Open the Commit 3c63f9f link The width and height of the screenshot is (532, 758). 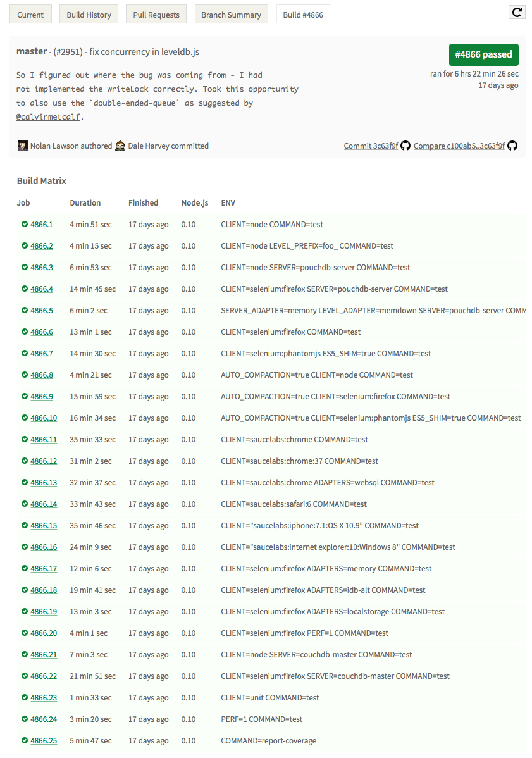pyautogui.click(x=371, y=146)
